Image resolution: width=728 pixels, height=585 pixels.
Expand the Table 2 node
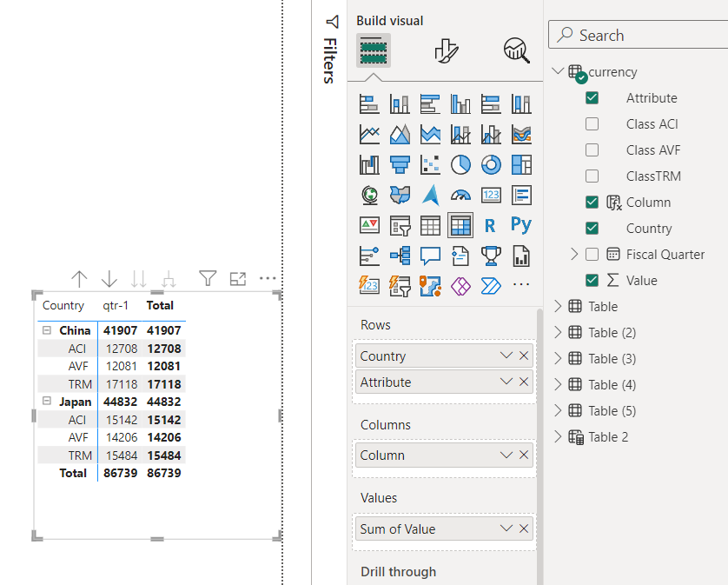tap(558, 436)
